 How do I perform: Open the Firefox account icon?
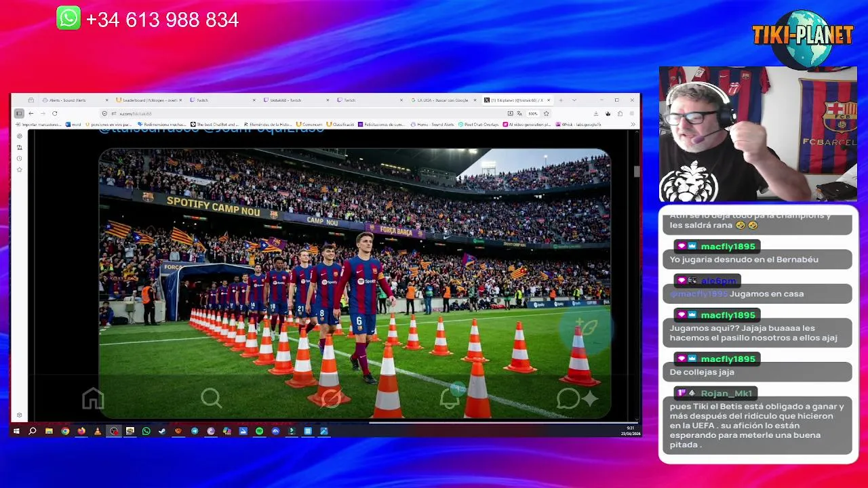pos(608,113)
